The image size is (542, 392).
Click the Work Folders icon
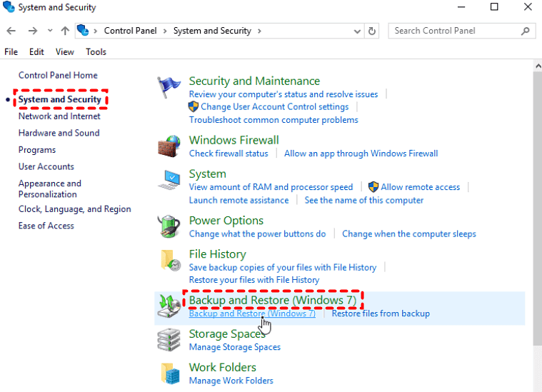(x=169, y=373)
